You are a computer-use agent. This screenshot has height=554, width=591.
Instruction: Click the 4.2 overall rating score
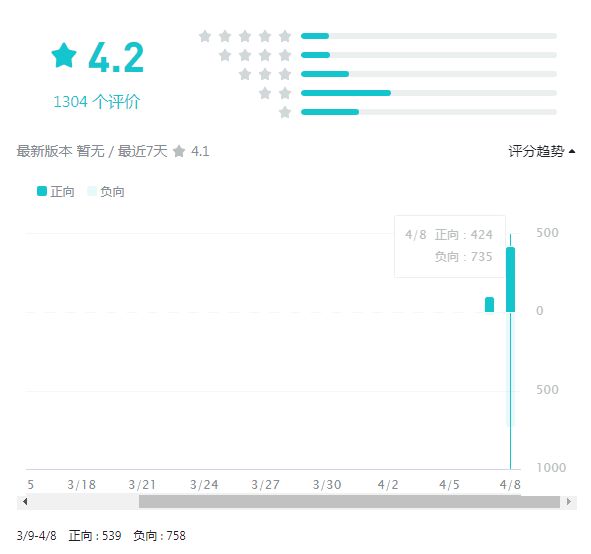[116, 57]
